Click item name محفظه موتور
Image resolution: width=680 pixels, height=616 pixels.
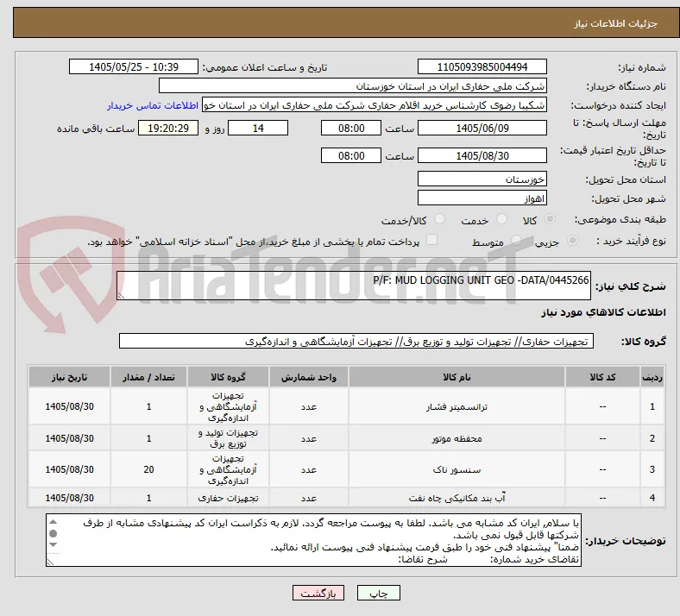coord(456,438)
